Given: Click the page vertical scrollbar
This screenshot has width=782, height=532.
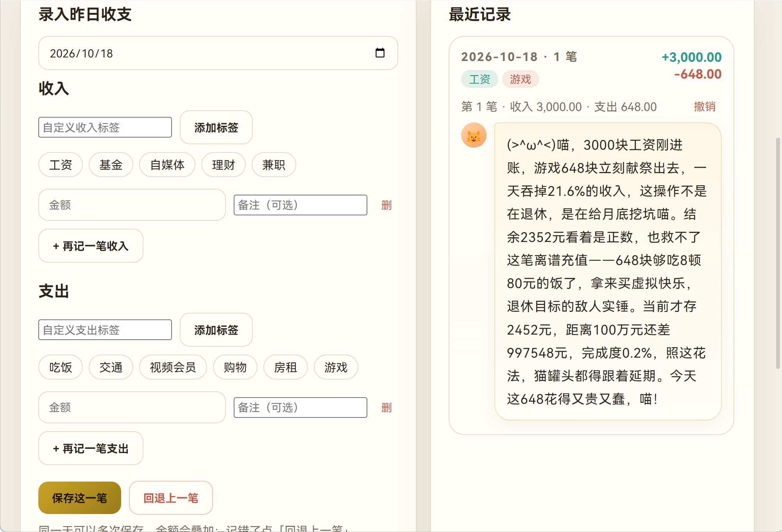Looking at the screenshot, I should pos(778,253).
